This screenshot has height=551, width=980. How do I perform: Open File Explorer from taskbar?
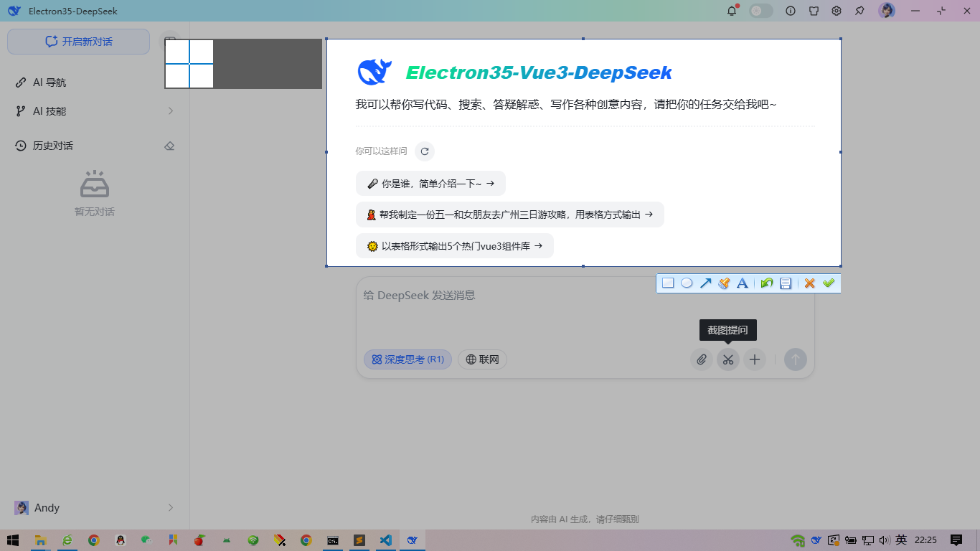pyautogui.click(x=41, y=540)
